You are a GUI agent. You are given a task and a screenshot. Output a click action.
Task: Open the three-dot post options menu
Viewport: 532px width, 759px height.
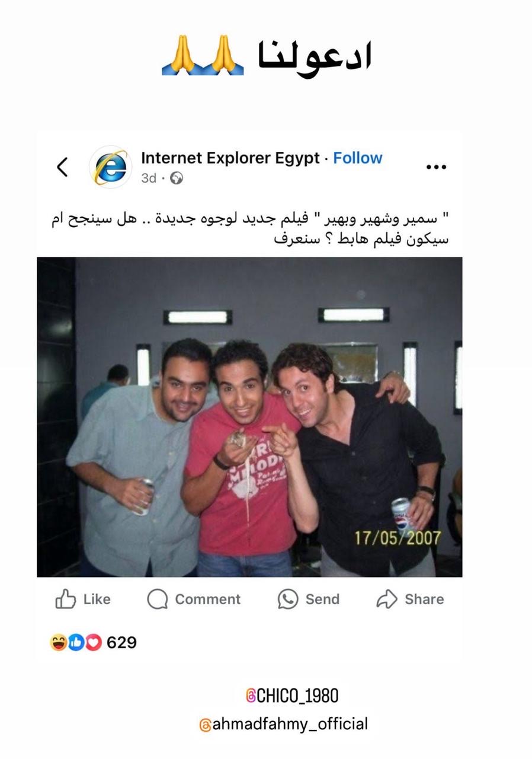pyautogui.click(x=436, y=167)
